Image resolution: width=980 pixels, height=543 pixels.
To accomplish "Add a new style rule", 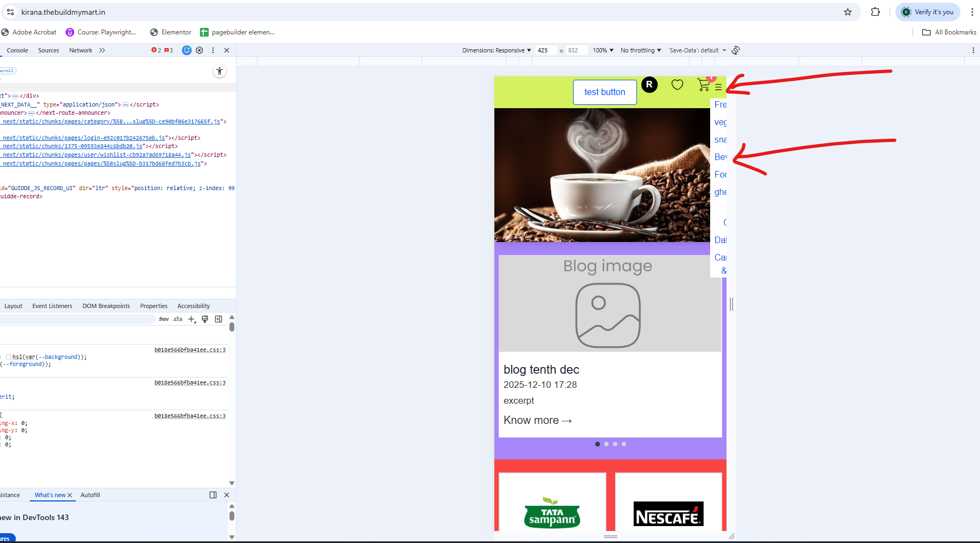I will pos(192,319).
